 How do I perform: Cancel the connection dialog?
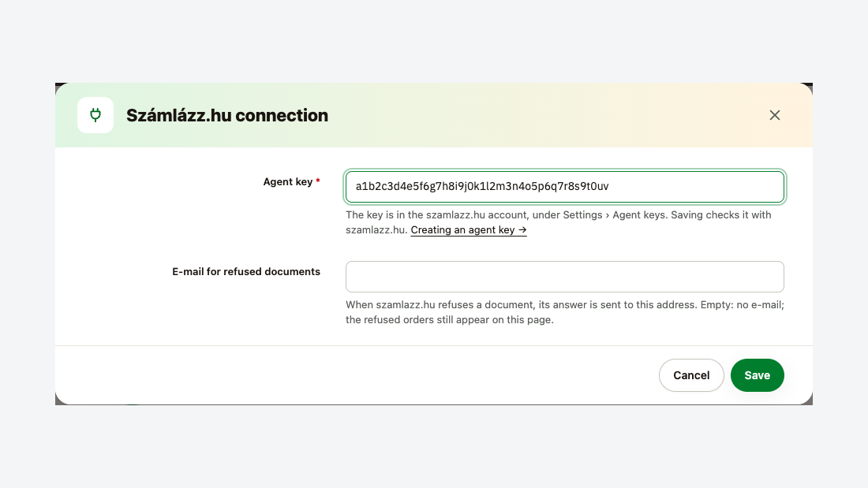pyautogui.click(x=691, y=375)
